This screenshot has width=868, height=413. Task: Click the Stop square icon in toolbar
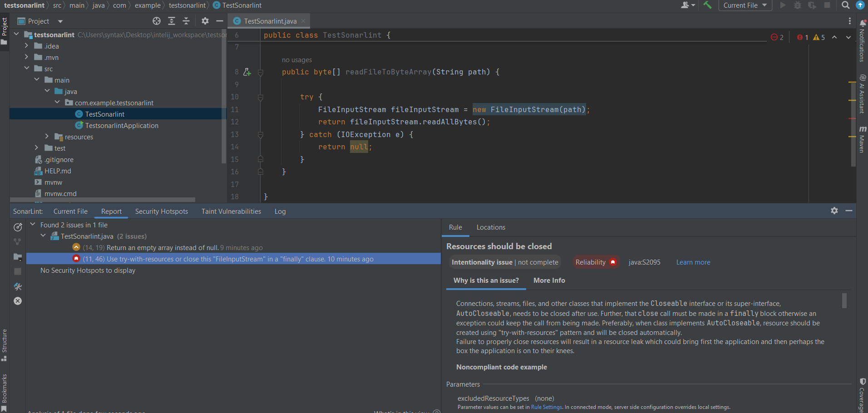tap(827, 5)
